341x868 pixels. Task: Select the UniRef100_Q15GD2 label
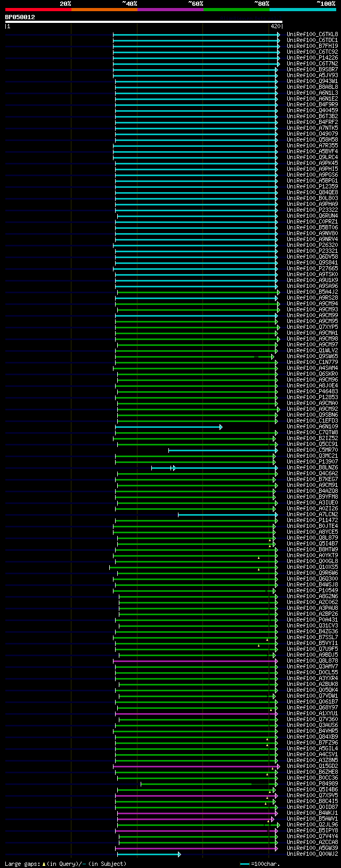[x=312, y=766]
